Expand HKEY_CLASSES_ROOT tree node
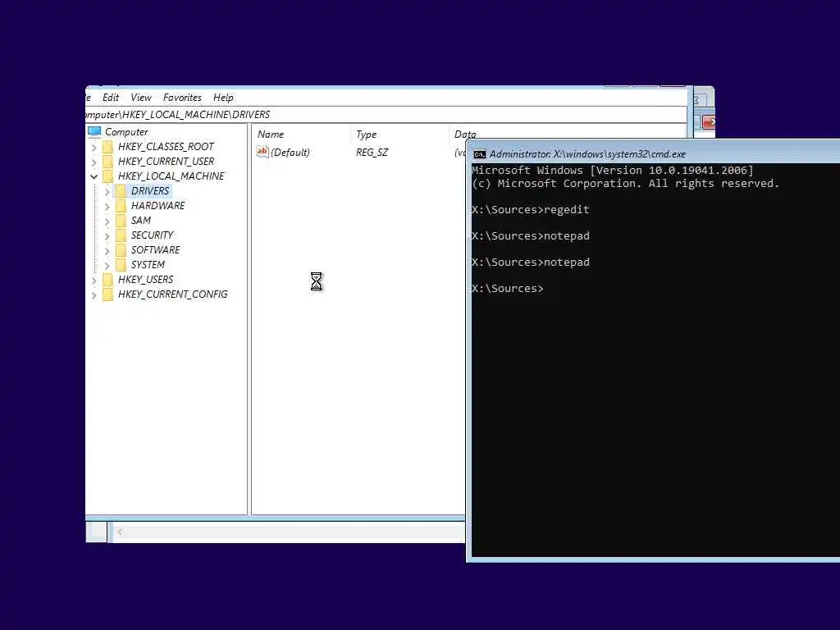The image size is (840, 630). [94, 148]
